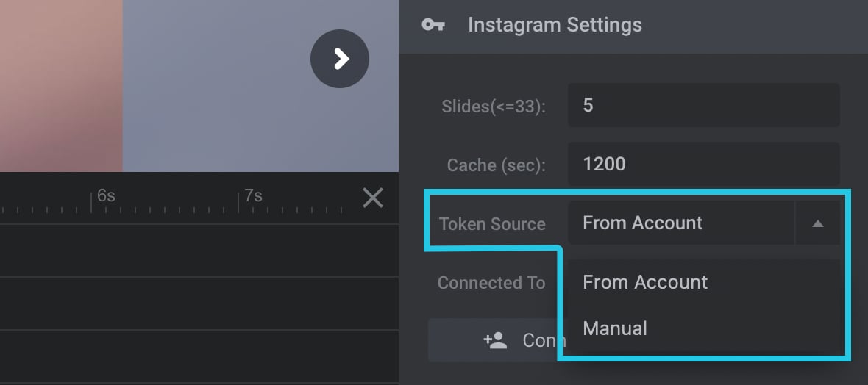The image size is (868, 385).
Task: Click the Token Source label
Action: pyautogui.click(x=492, y=223)
